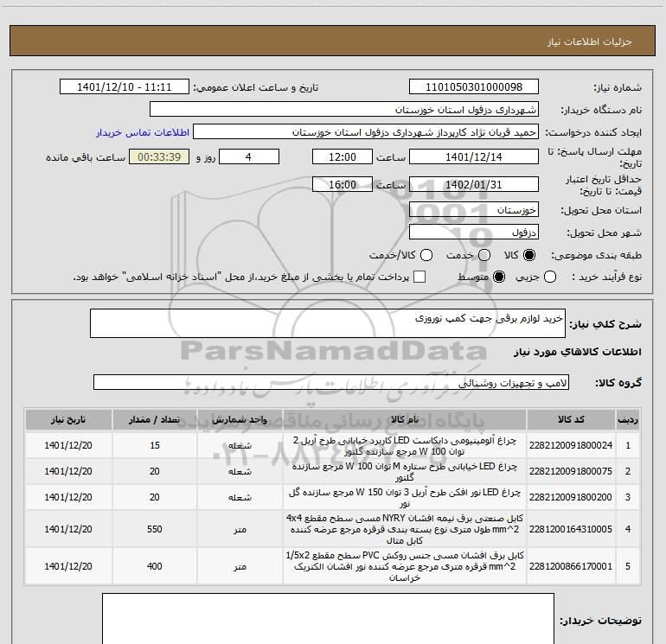
Task: Click the general description field خرید لوازم برقی
Action: coord(328,323)
